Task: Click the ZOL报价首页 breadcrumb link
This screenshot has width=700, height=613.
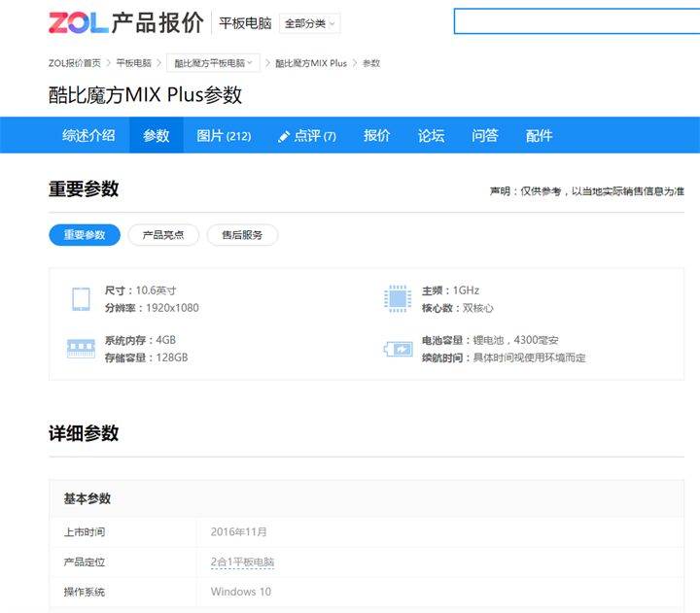Action: point(75,63)
